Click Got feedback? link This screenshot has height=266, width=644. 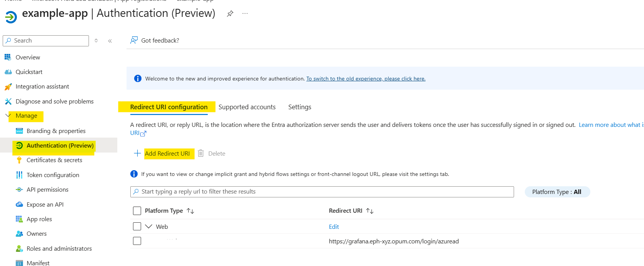click(x=160, y=40)
